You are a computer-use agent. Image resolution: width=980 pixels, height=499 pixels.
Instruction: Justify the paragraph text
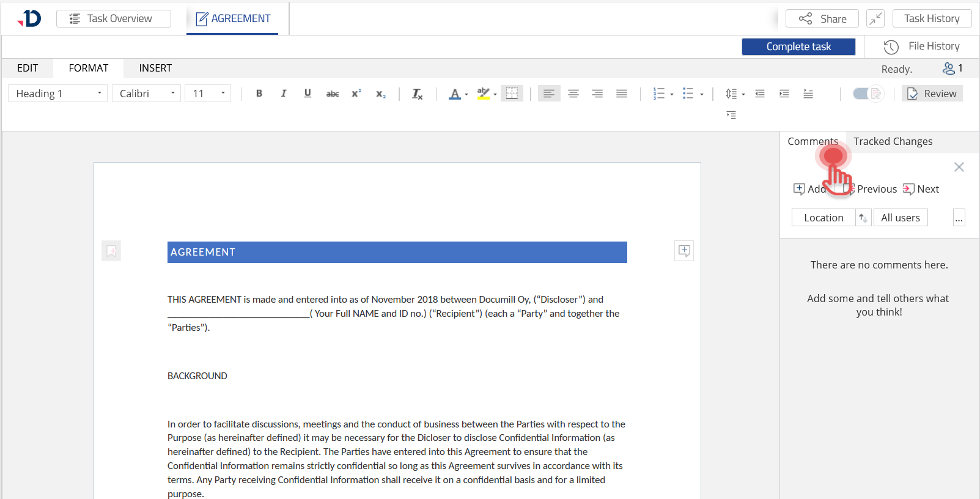[622, 94]
